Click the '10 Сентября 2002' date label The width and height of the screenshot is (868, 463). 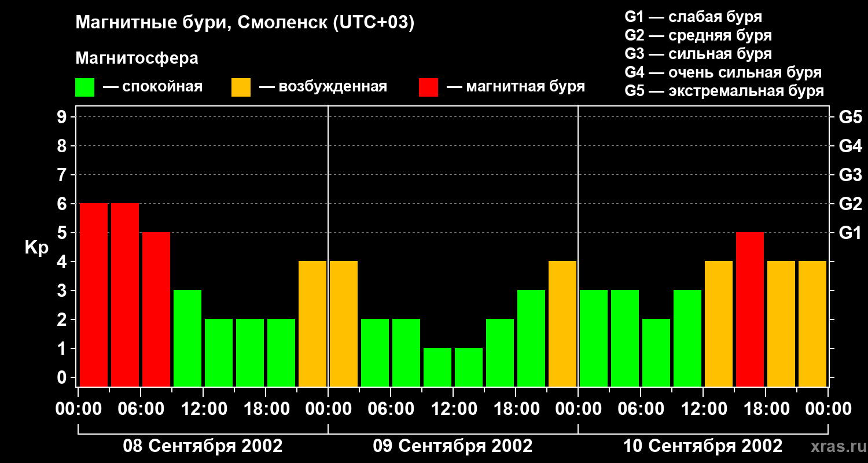pyautogui.click(x=703, y=446)
